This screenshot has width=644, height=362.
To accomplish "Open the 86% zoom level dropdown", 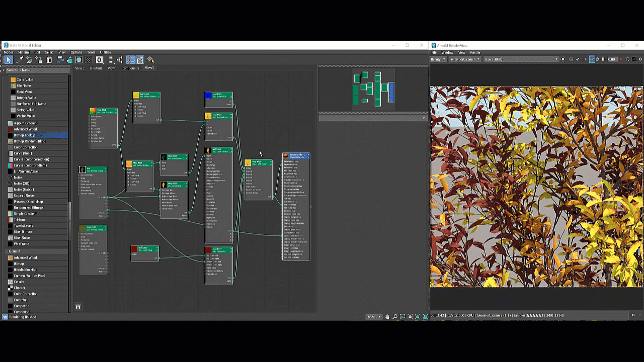I will click(x=374, y=317).
